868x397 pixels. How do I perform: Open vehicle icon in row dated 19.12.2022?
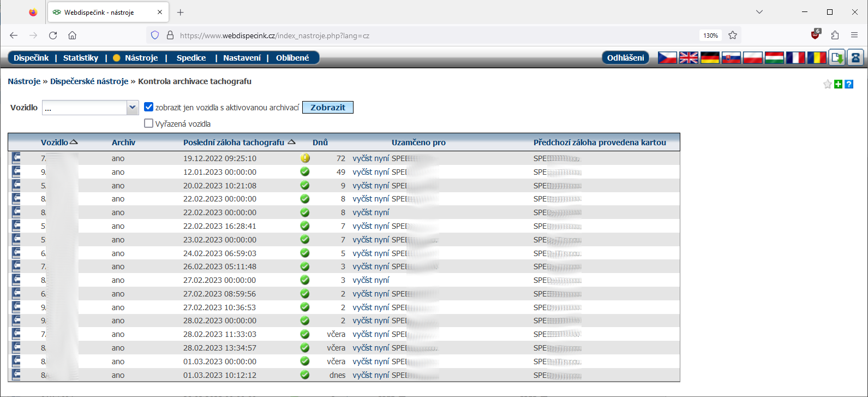pos(16,158)
